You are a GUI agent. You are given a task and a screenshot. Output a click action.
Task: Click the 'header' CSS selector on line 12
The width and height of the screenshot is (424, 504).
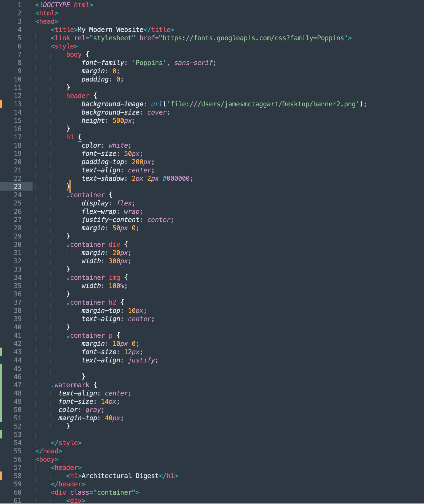pos(78,96)
